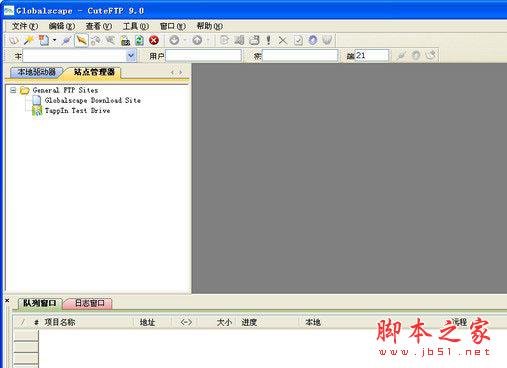Switch to the 日志窗口 tab
Image resolution: width=507 pixels, height=368 pixels.
pos(89,303)
